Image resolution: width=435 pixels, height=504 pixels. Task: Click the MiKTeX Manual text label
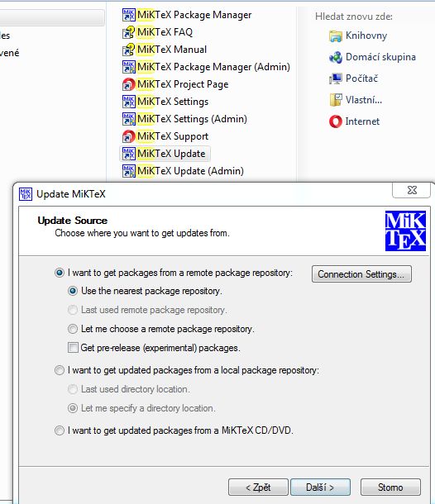point(172,50)
